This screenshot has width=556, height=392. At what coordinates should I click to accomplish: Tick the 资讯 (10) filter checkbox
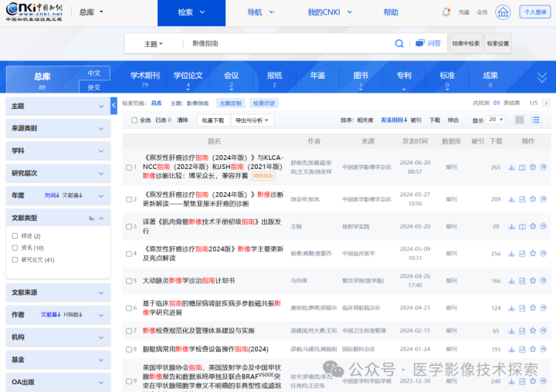(15, 248)
